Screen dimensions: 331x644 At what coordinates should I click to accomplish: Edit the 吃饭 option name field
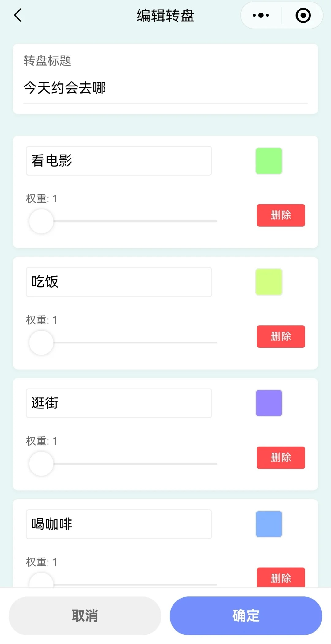click(119, 282)
